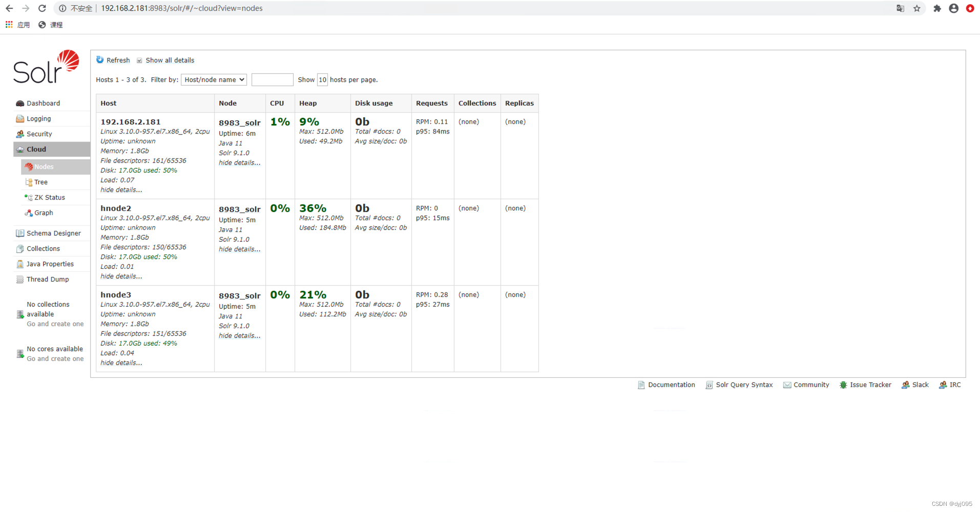Open the 应用 apps bookmark
This screenshot has width=980, height=512.
(18, 25)
